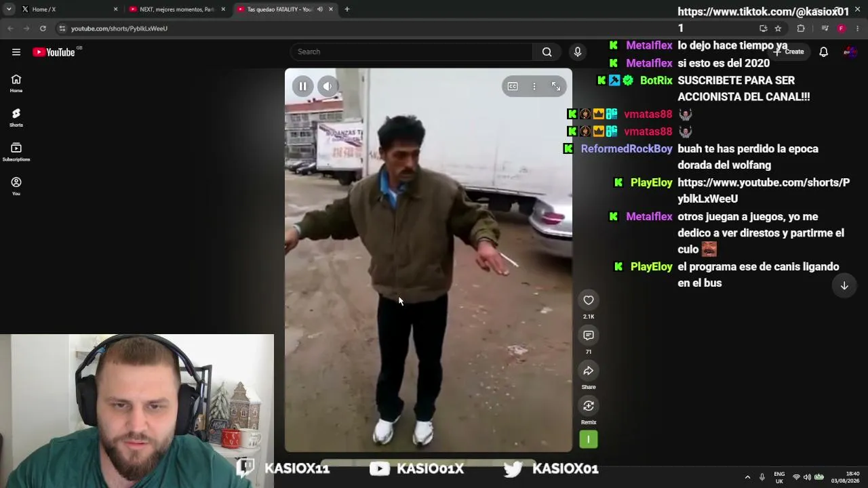The height and width of the screenshot is (488, 868).
Task: Click the magnifier search button
Action: [547, 52]
